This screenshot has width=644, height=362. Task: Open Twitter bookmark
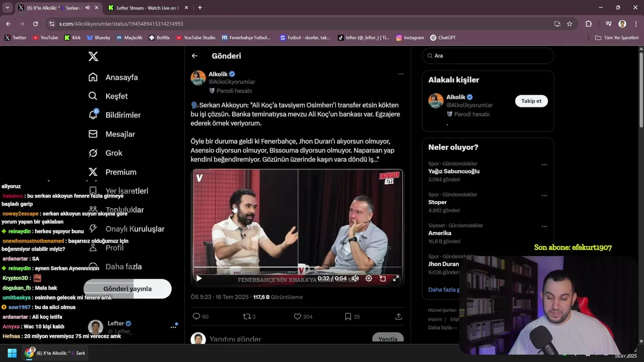[16, 38]
